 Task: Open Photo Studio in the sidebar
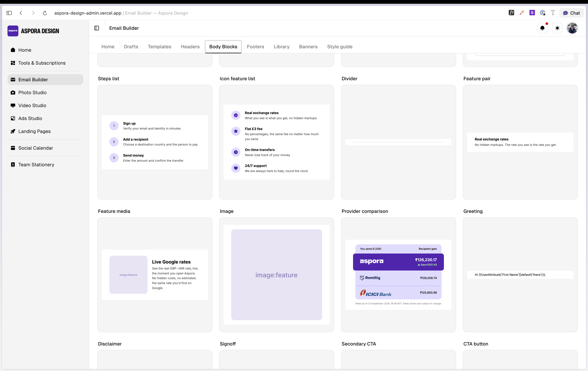pos(45,92)
